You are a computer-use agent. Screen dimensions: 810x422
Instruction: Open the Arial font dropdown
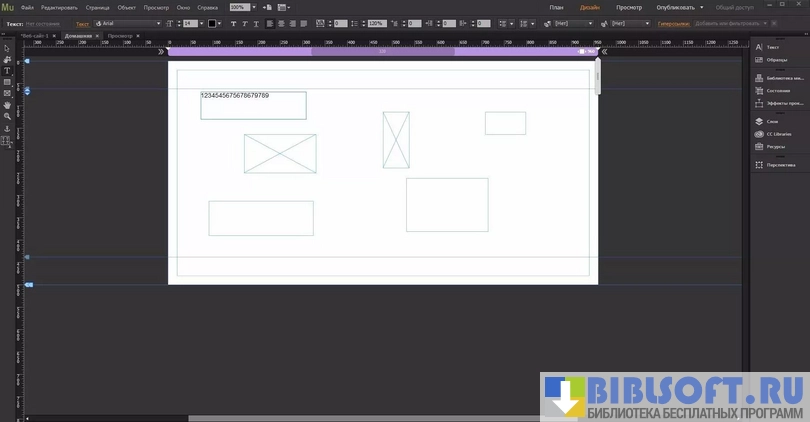[128, 23]
